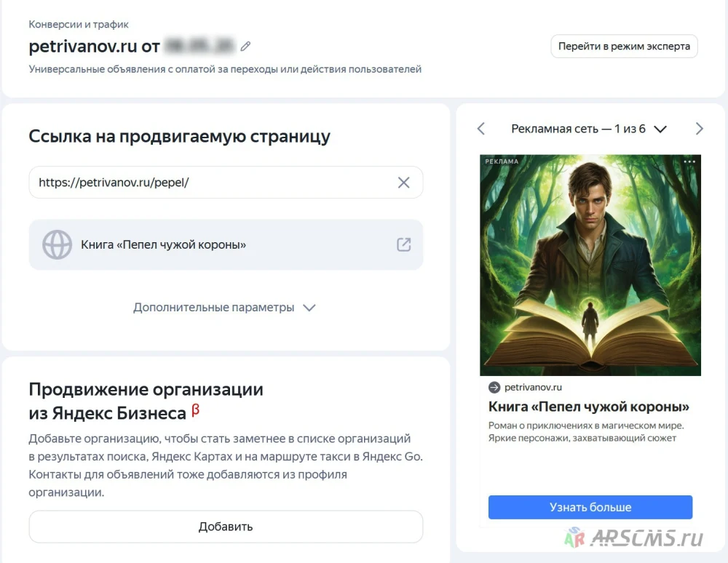Click the Узнать больше ad button

(x=590, y=507)
